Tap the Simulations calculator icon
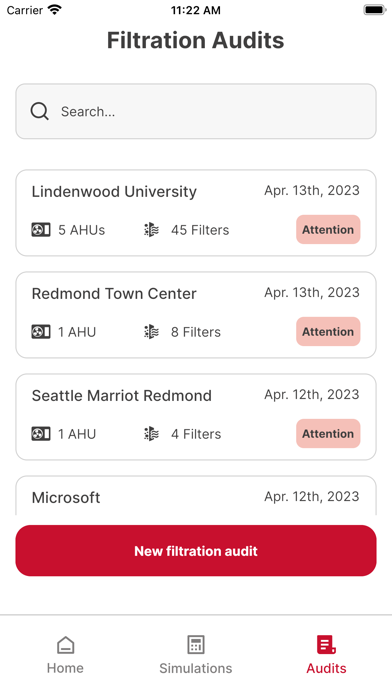 [x=196, y=645]
